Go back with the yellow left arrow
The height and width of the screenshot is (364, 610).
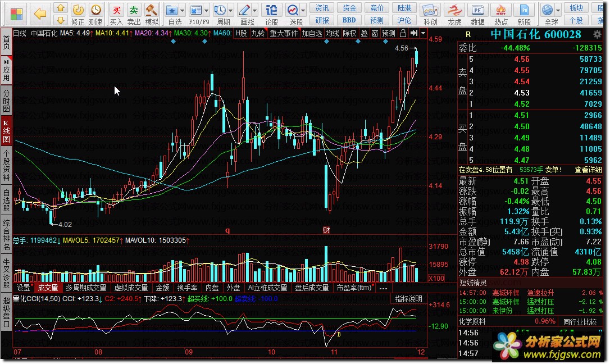click(40, 14)
